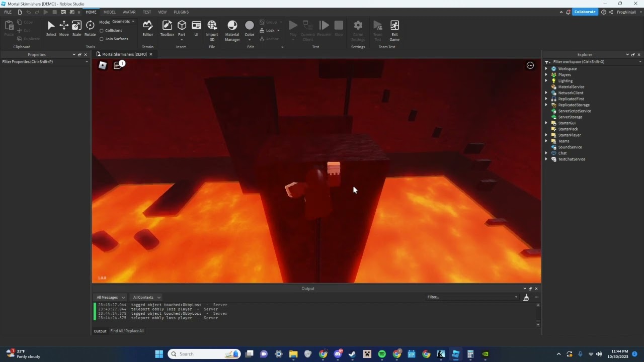Clear the output with the broom icon
This screenshot has width=644, height=362.
pos(526,298)
